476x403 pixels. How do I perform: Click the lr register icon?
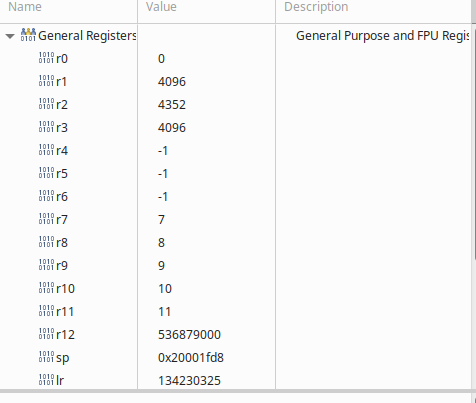click(46, 380)
